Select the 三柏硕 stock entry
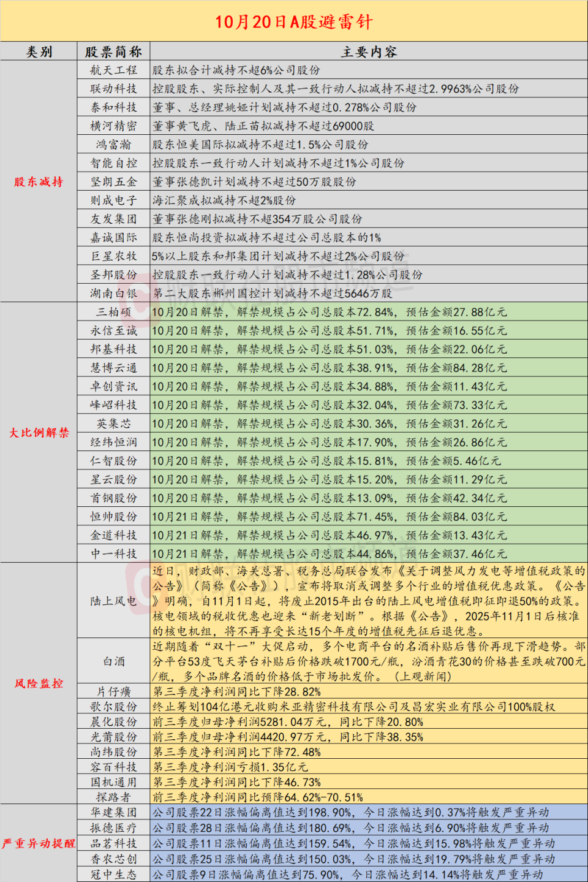 pos(113,311)
